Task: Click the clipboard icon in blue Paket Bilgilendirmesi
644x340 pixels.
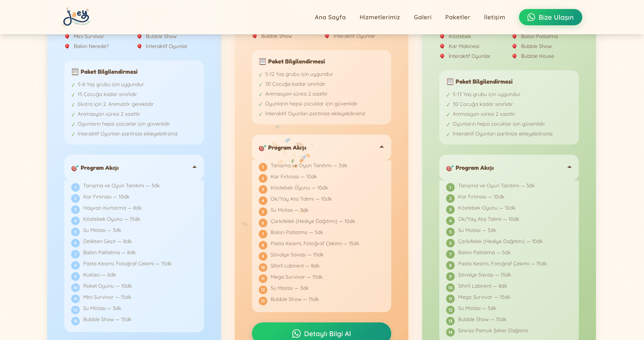Action: point(75,72)
